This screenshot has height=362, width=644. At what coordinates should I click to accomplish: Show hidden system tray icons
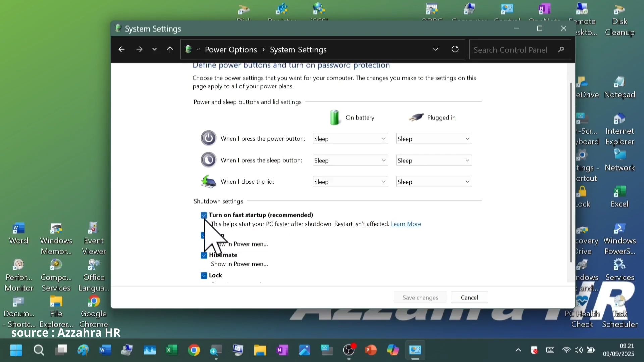point(518,350)
